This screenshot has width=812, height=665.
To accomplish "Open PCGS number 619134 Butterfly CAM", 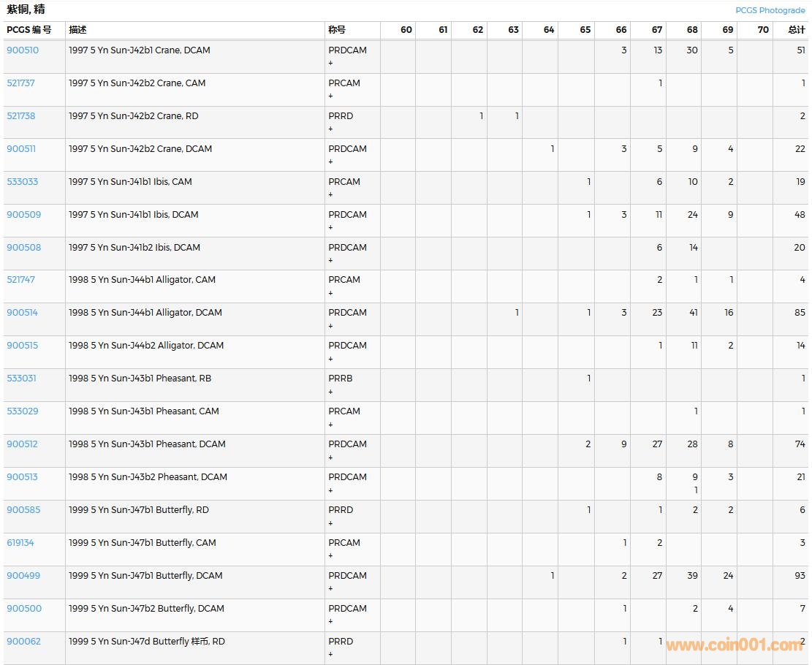I will (20, 543).
